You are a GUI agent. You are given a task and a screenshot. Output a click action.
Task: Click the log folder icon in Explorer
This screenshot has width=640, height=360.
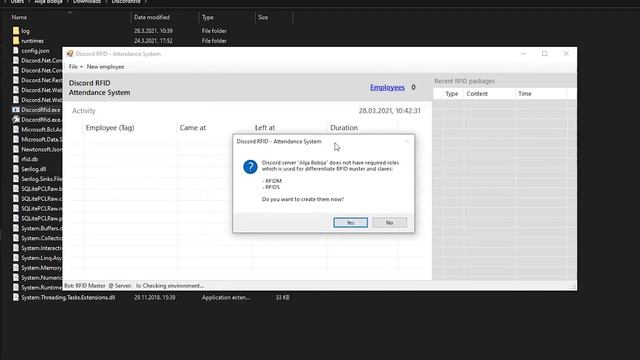coord(16,31)
